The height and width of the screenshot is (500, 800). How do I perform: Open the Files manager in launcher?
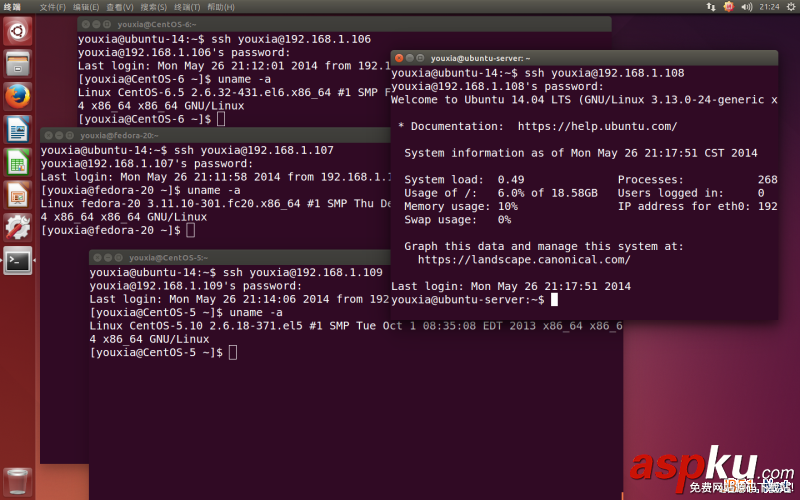click(18, 64)
